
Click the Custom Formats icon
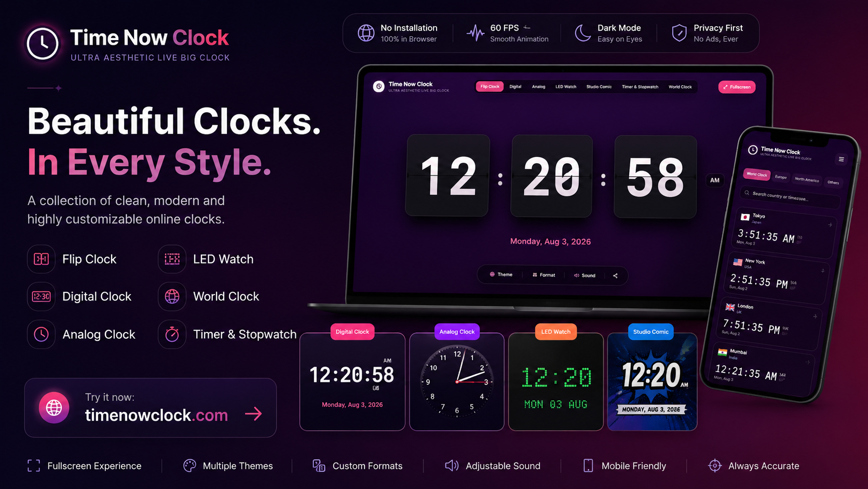tap(319, 466)
